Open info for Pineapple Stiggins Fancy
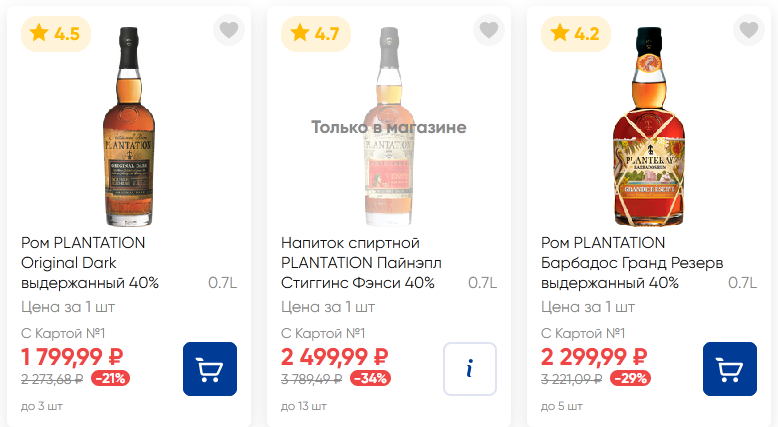778x427 pixels. 470,369
